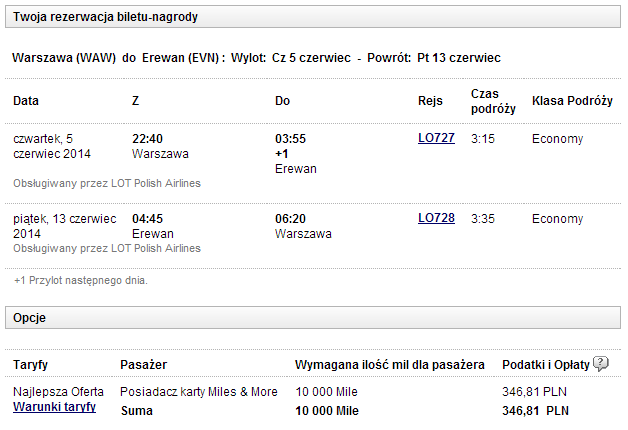The width and height of the screenshot is (628, 430).
Task: Select the 22:40 Warszawa departure time
Action: 149,138
